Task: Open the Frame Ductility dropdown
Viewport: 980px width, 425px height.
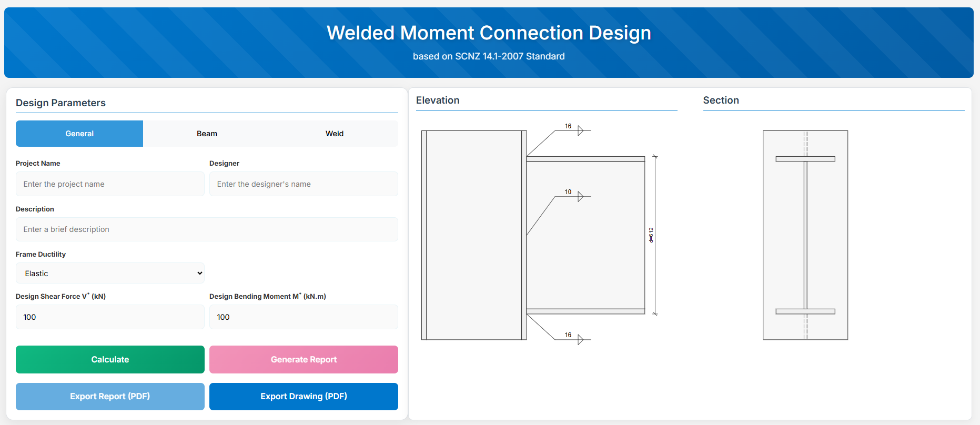Action: 110,274
